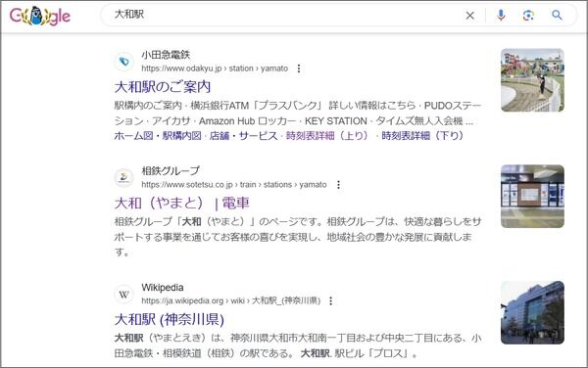The image size is (588, 368).
Task: Open more options for the odakyu.jp result
Action: [299, 69]
